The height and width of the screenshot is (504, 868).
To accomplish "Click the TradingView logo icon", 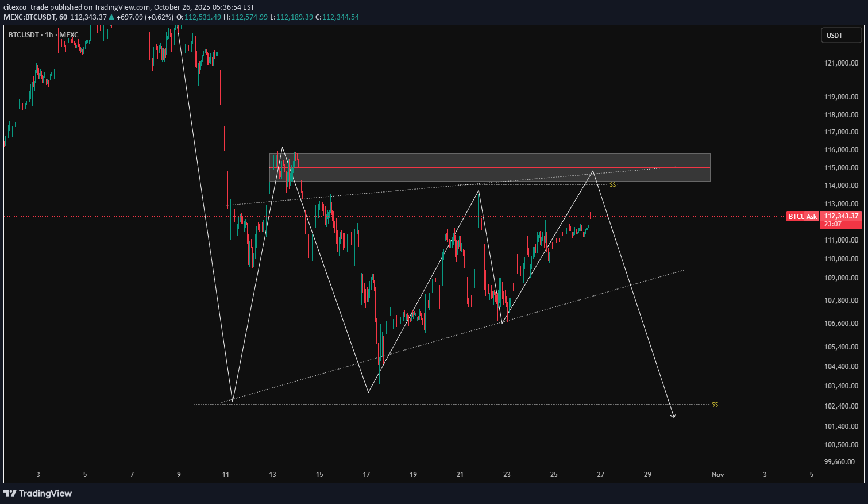I will (10, 493).
